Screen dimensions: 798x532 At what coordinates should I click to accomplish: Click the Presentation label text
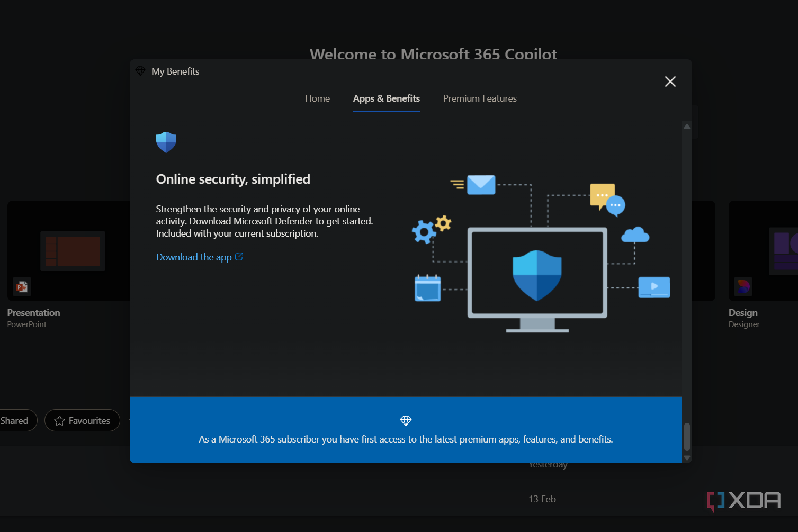pos(33,313)
